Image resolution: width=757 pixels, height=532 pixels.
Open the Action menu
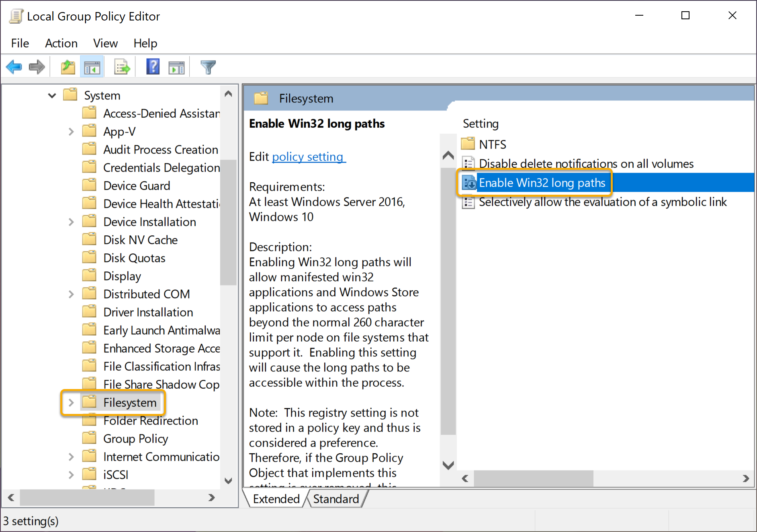click(x=61, y=43)
